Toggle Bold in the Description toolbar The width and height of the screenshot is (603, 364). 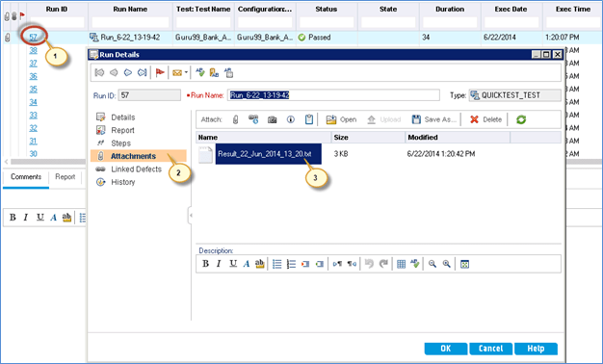205,264
